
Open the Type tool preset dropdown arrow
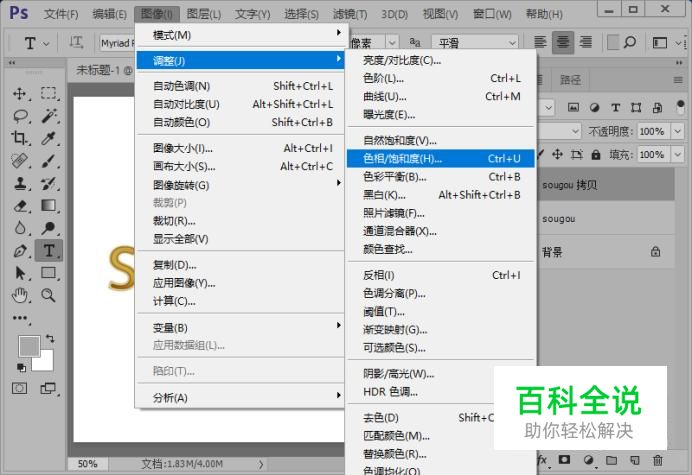click(46, 43)
